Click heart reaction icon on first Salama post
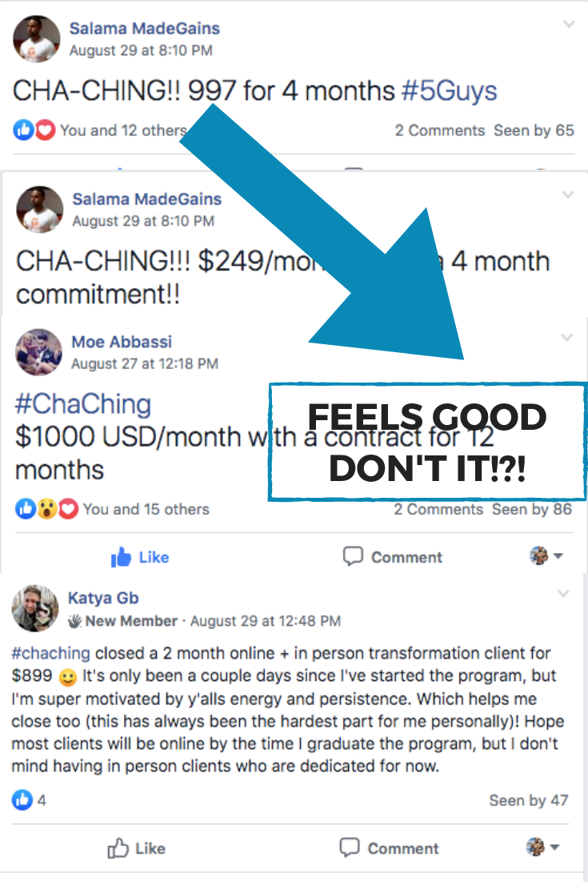Image resolution: width=588 pixels, height=882 pixels. click(x=46, y=130)
